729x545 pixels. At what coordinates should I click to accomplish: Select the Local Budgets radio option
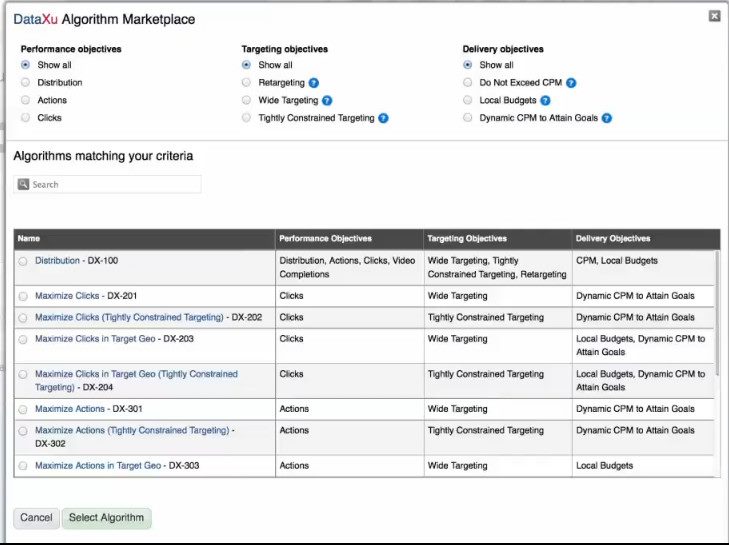click(468, 100)
